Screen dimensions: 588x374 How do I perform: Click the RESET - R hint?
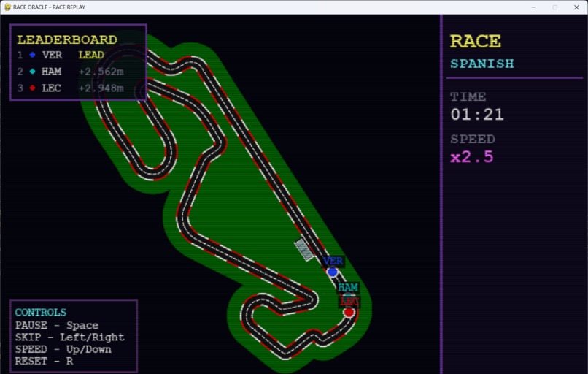pos(44,362)
